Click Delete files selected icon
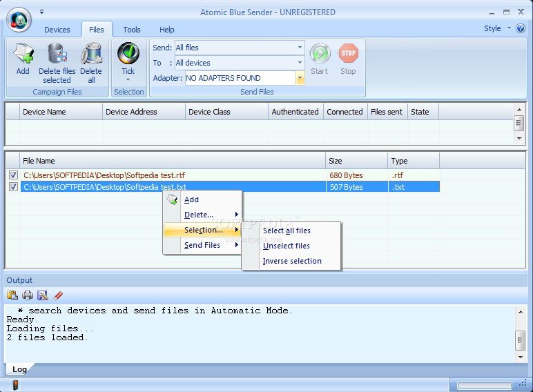This screenshot has width=533, height=392. (x=57, y=53)
